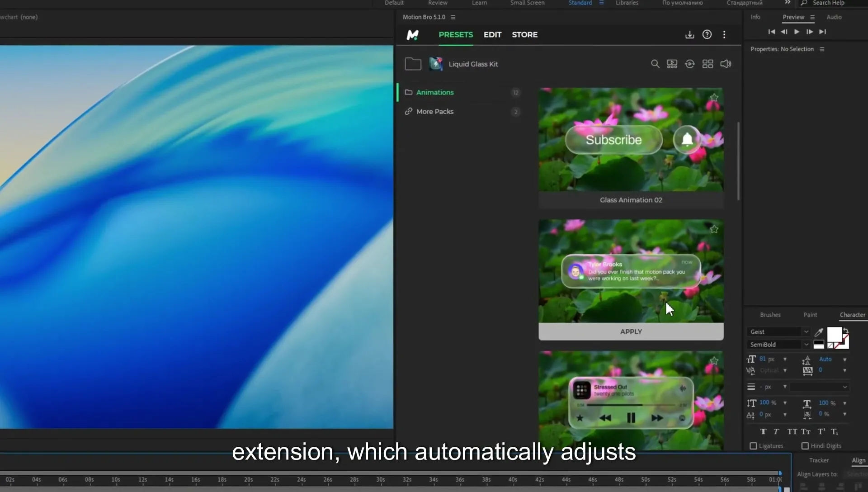Click the empty folder icon beside Liquid Glass Kit

coord(413,64)
